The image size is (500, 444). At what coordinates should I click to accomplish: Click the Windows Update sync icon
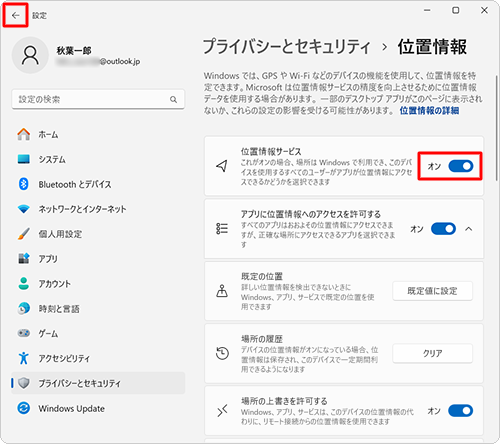pyautogui.click(x=24, y=408)
